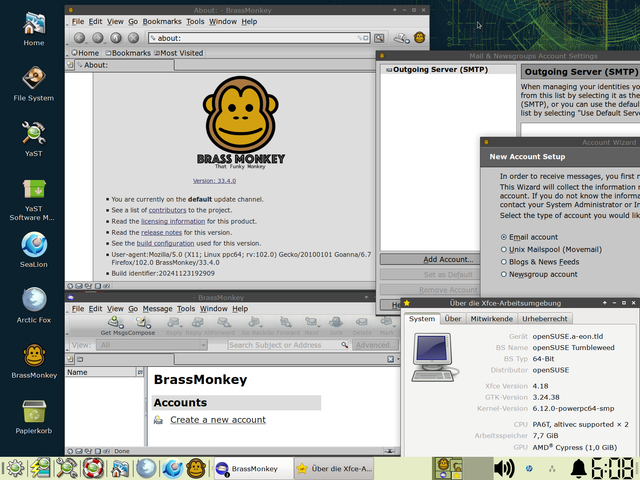Image resolution: width=640 pixels, height=480 pixels.
Task: Launch SeaLion from the desktop
Action: coord(34,249)
